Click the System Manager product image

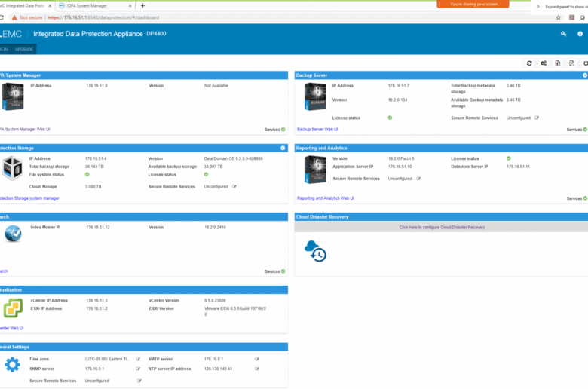13,96
